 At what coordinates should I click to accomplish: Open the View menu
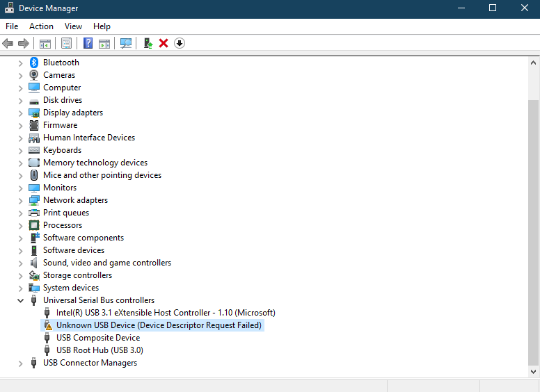[73, 26]
